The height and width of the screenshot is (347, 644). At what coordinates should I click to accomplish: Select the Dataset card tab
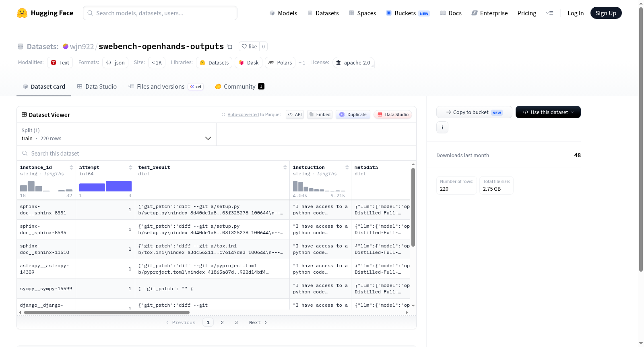44,87
